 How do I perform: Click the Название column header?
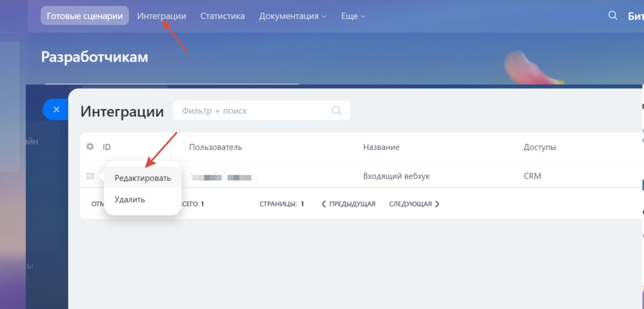(381, 147)
